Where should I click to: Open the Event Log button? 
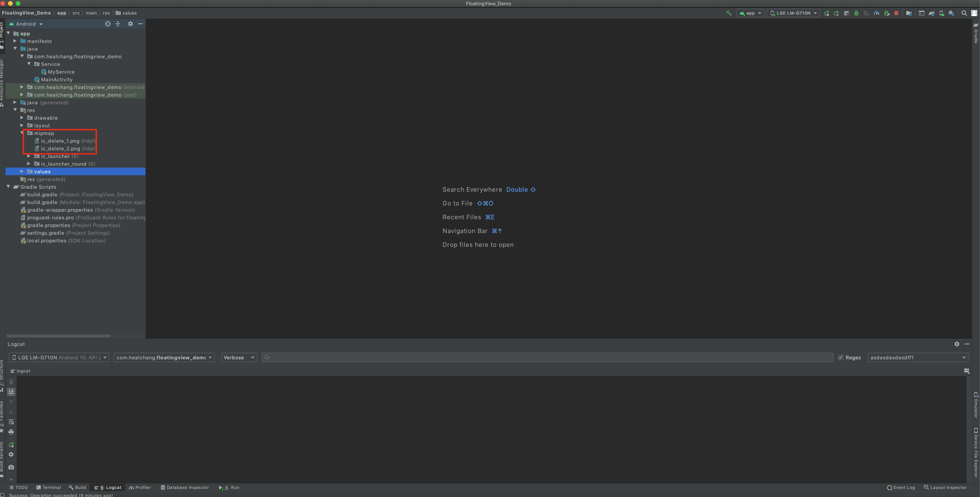coord(901,487)
